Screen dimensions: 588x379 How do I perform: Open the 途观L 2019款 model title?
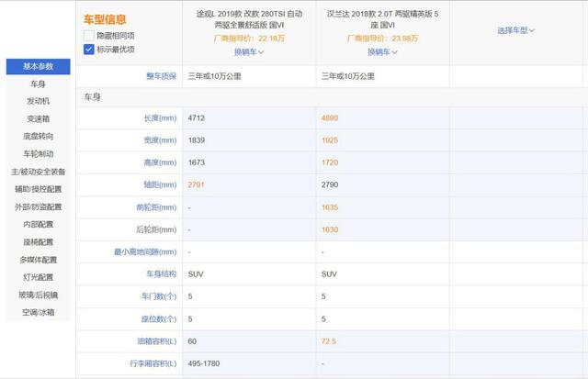[249, 19]
